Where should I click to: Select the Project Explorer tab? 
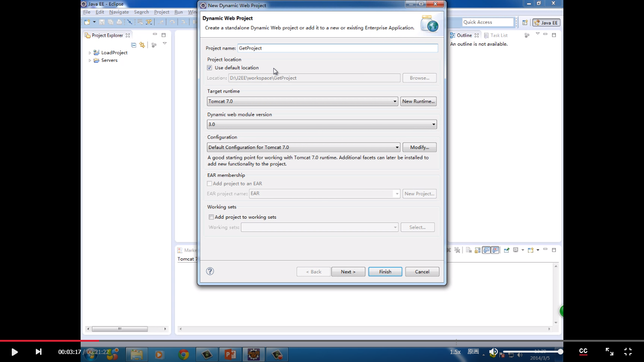tap(107, 35)
